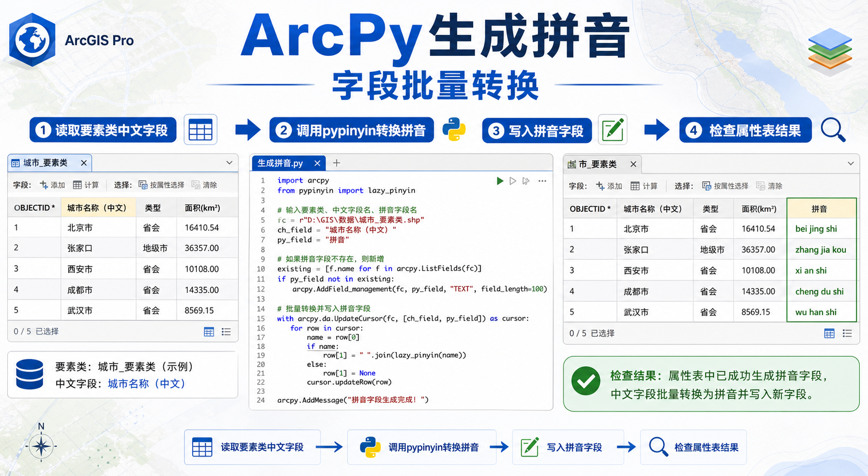Open the three-dot more menu in script editor
This screenshot has height=476, width=868.
pyautogui.click(x=542, y=181)
